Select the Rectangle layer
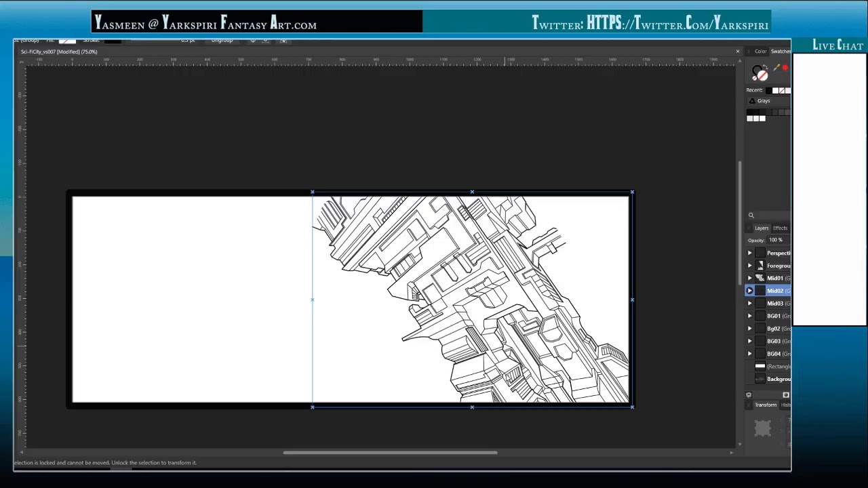Viewport: 868px width, 488px height. pos(768,366)
